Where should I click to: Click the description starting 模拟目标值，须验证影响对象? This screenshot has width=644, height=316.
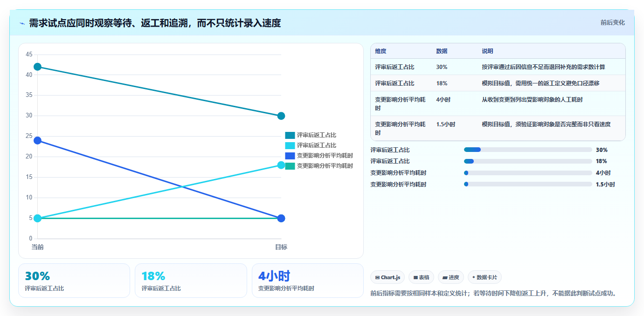[546, 124]
